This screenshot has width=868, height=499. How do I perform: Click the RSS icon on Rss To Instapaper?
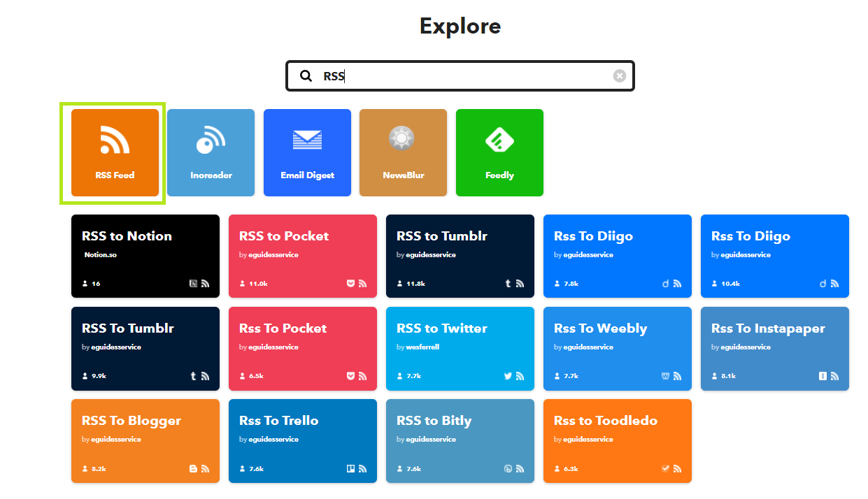coord(834,376)
